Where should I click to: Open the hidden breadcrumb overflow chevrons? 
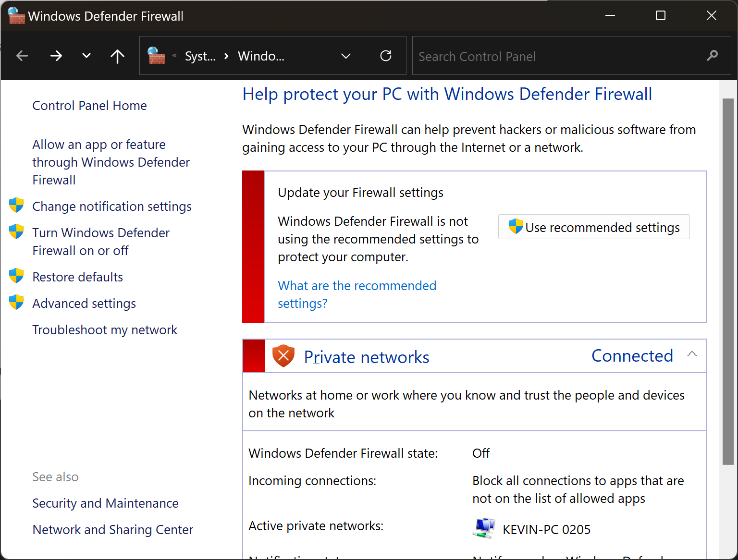pyautogui.click(x=174, y=56)
